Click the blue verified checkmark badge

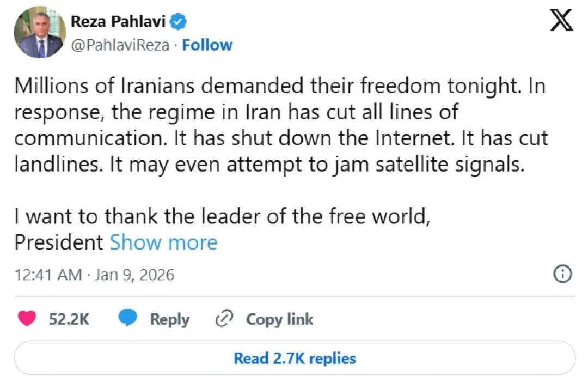coord(179,22)
